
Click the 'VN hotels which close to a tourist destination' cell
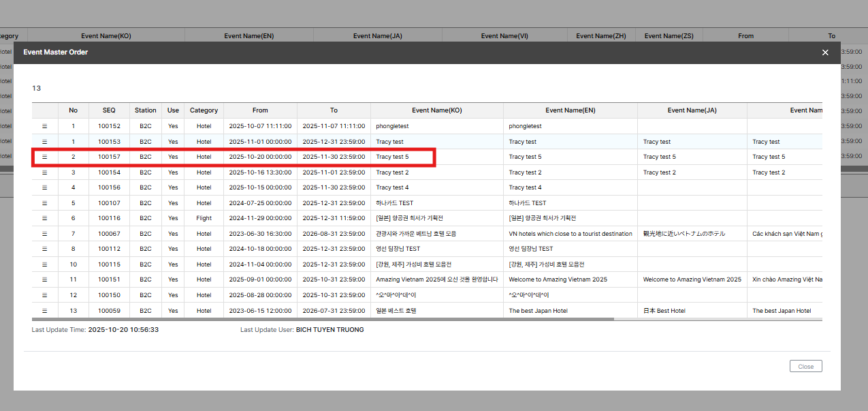click(x=570, y=234)
